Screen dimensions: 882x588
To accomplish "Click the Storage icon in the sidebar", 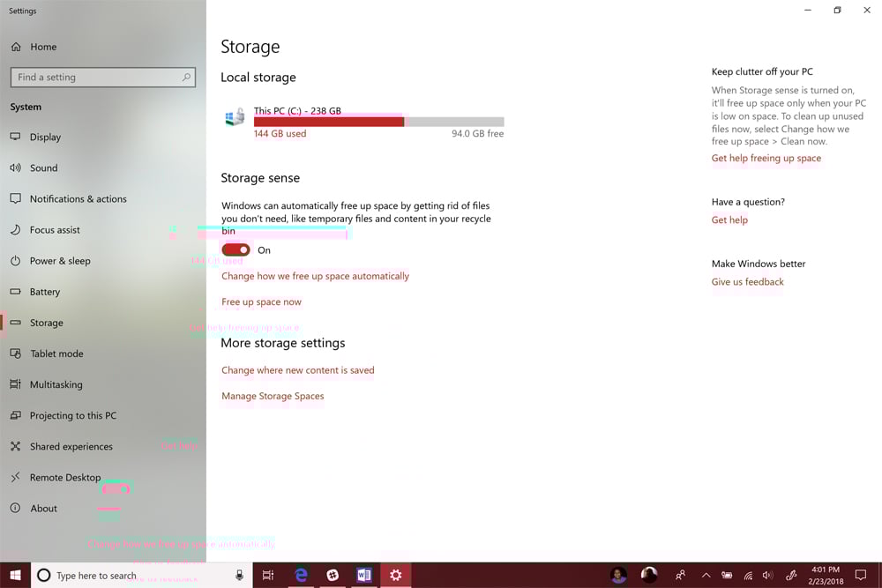I will pos(16,323).
